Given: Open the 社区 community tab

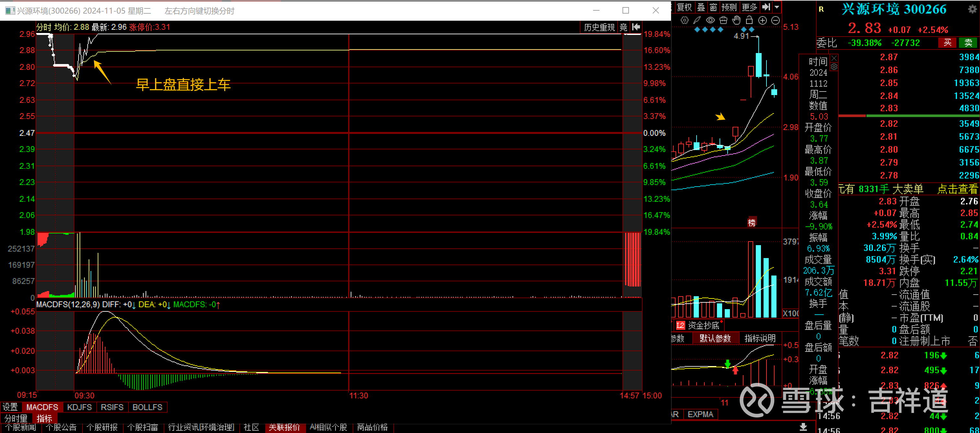Looking at the screenshot, I should click(x=251, y=428).
